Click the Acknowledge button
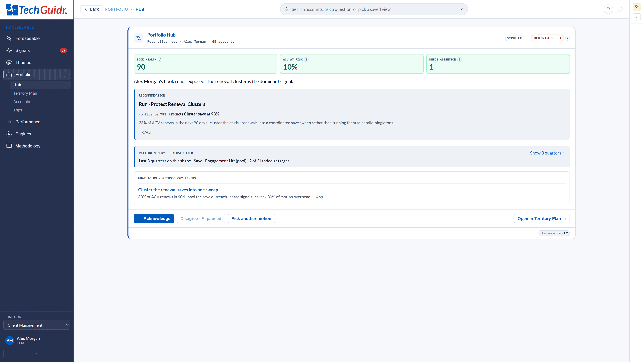Screen dimensions: 644x362 click(154, 219)
